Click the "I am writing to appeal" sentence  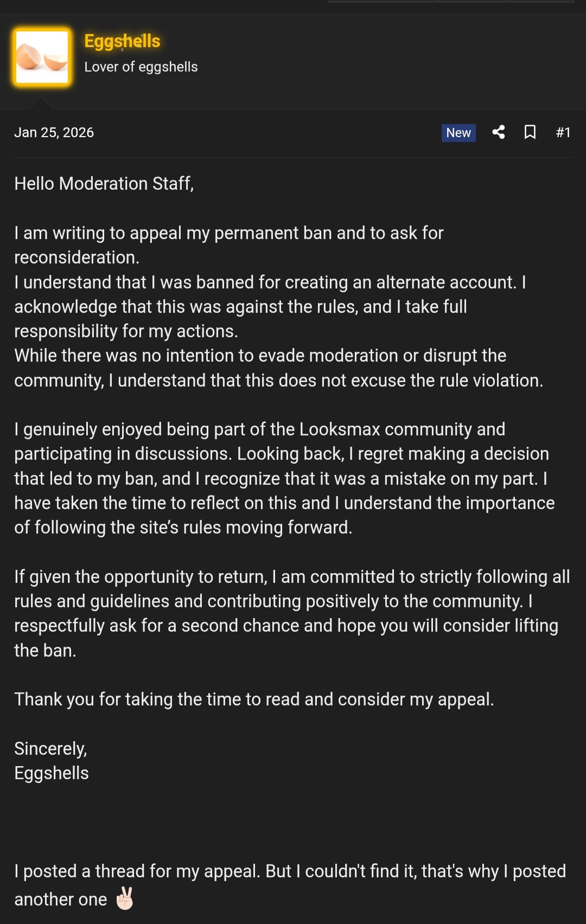pyautogui.click(x=228, y=233)
